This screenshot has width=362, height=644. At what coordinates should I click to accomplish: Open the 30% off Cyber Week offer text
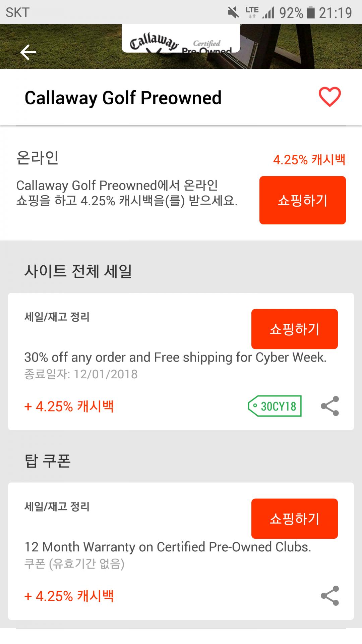pos(175,358)
